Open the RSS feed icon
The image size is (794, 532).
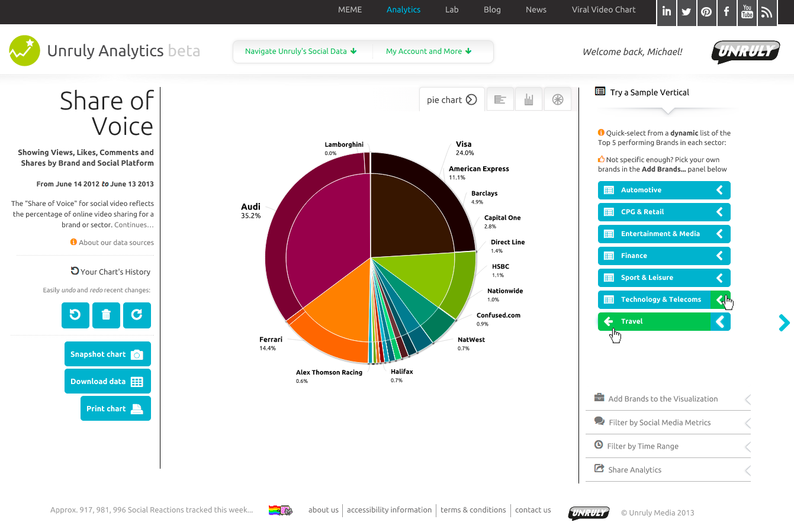point(767,12)
